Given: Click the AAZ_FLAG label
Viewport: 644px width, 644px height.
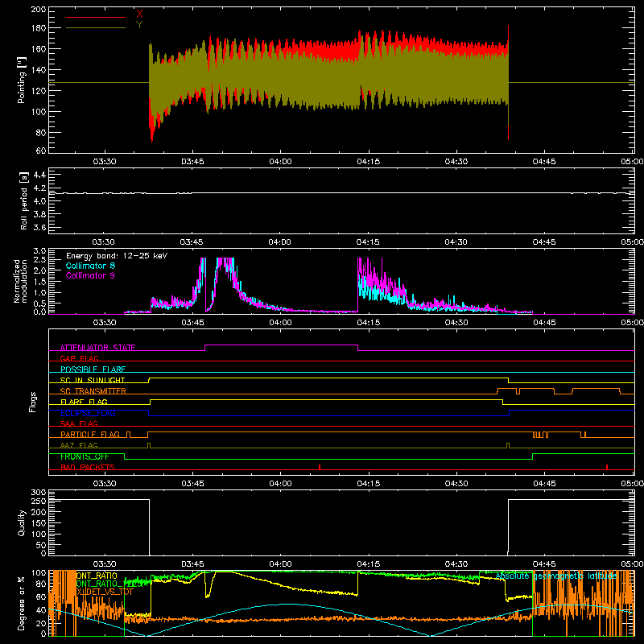Looking at the screenshot, I should (79, 445).
